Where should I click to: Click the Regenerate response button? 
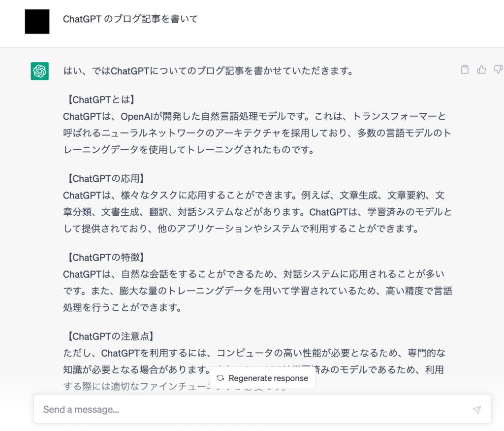[x=262, y=378]
